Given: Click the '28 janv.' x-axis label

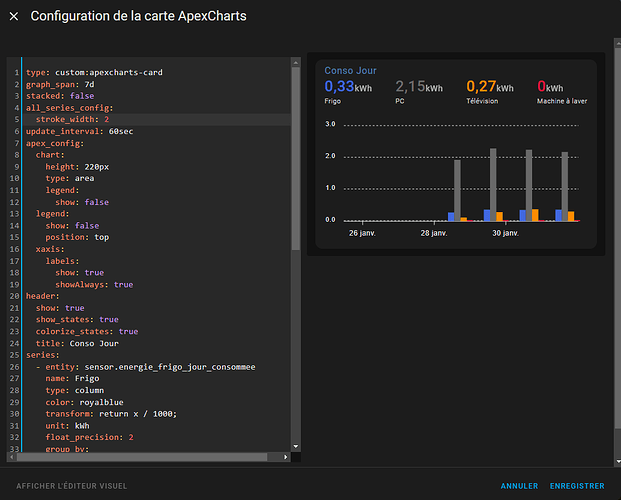Looking at the screenshot, I should [x=434, y=233].
